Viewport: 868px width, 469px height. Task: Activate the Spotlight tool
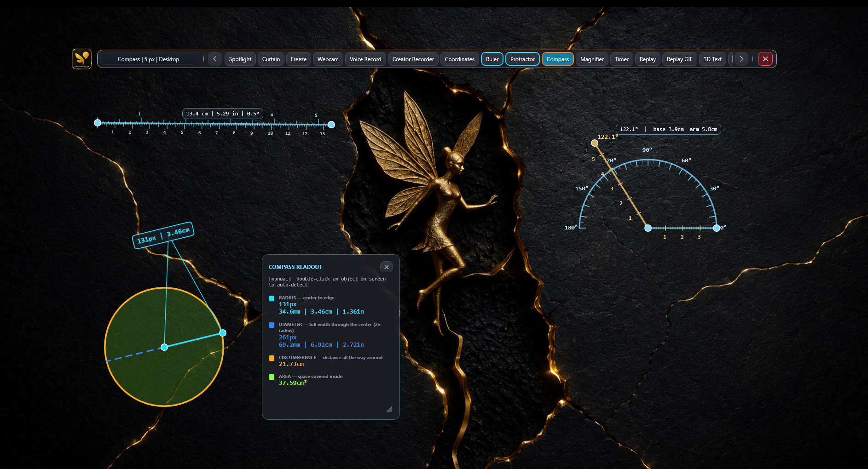(x=240, y=59)
